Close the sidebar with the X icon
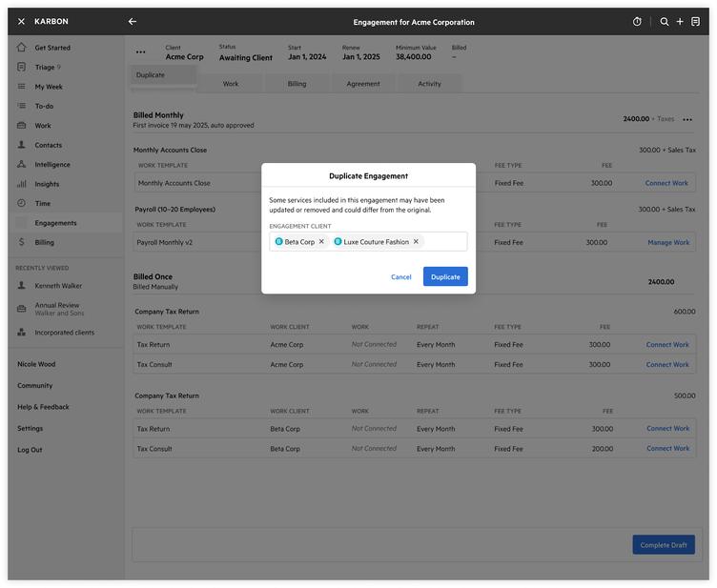 coord(21,22)
